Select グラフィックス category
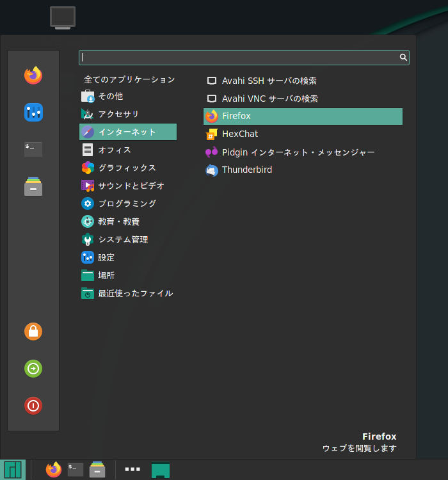This screenshot has width=448, height=480. 128,168
